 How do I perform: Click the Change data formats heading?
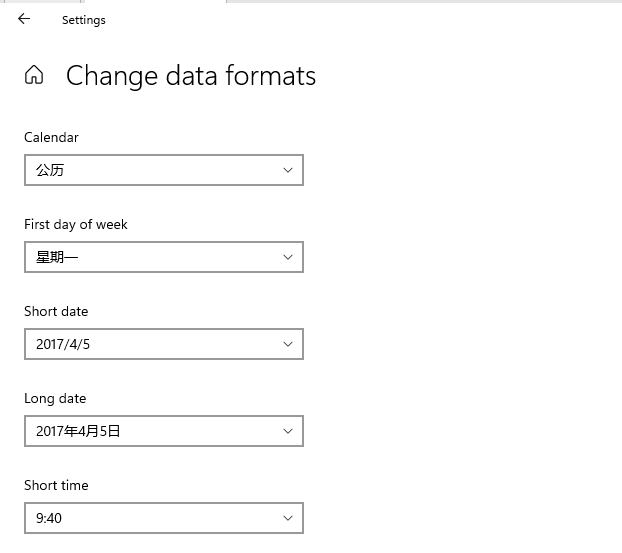point(190,76)
